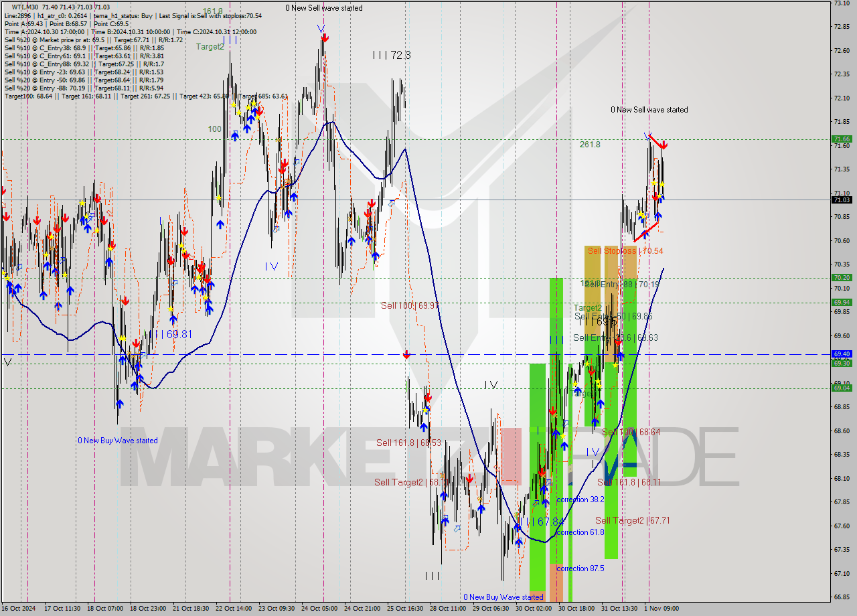Click the 'correction 61.8' label
Viewport: 857px width, 616px height.
pos(580,532)
